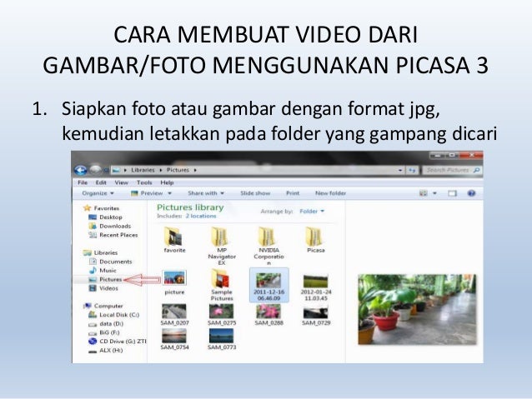Screen dimensions: 532x399
Task: Open the Arrange by Folder dropdown
Action: click(x=312, y=212)
